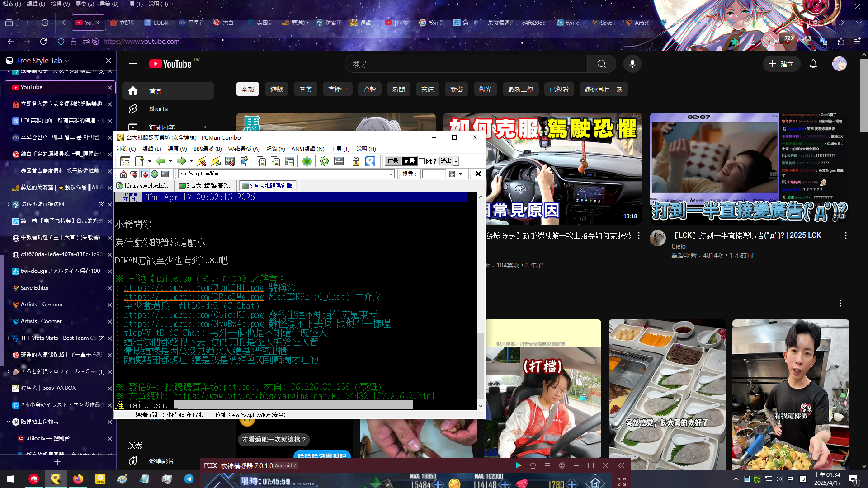Click the home icon in PCMan address bar
The height and width of the screenshot is (488, 868).
pyautogui.click(x=123, y=174)
